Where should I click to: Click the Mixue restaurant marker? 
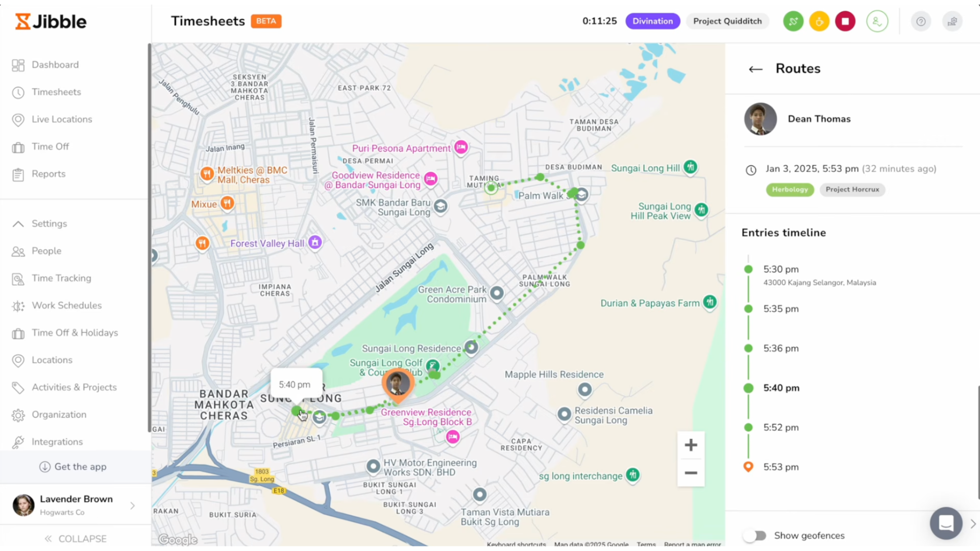(x=227, y=204)
